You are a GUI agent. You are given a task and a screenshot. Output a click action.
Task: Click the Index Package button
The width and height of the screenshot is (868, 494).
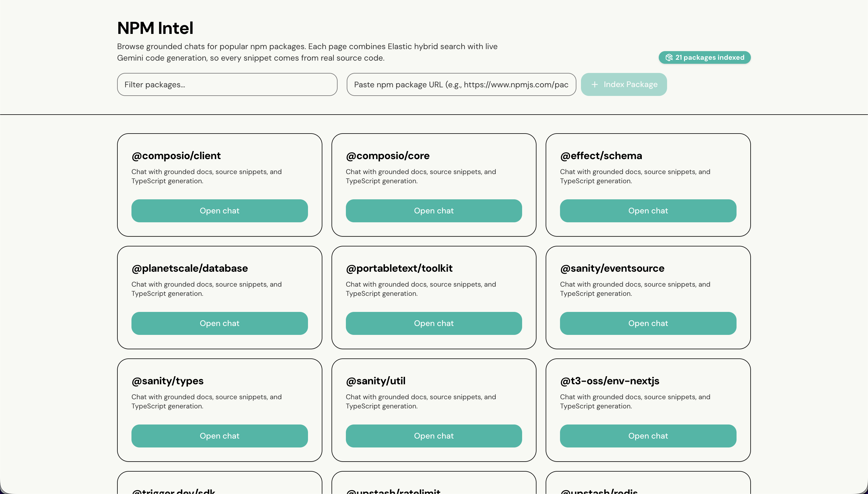coord(623,84)
